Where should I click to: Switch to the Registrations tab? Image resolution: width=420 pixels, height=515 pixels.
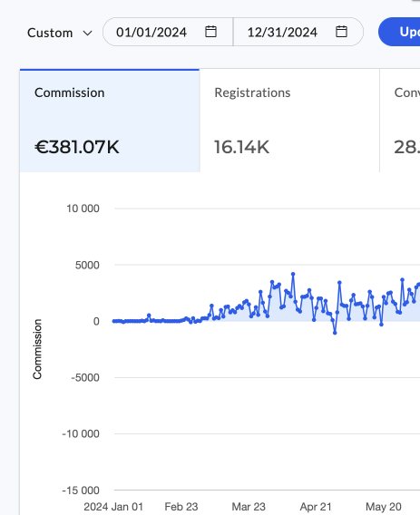289,121
